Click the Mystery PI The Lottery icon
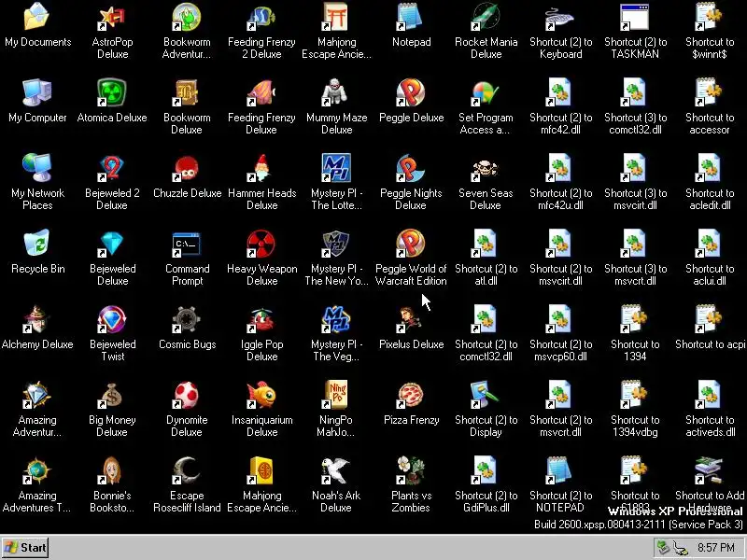The height and width of the screenshot is (560, 747). 336,168
